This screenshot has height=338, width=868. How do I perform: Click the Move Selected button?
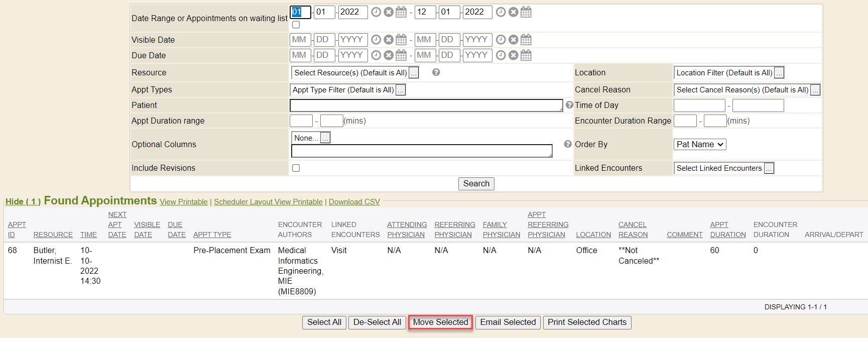[x=440, y=322]
